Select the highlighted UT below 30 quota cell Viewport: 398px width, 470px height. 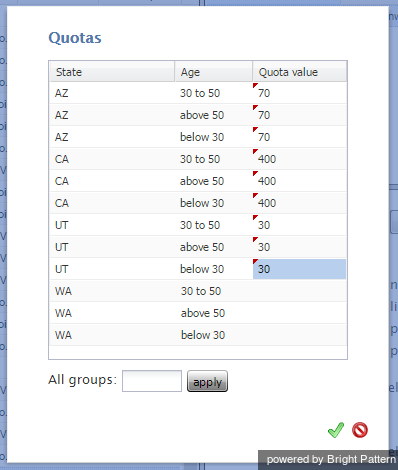click(x=300, y=269)
